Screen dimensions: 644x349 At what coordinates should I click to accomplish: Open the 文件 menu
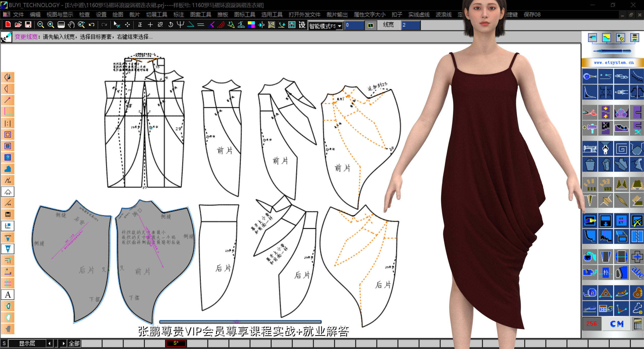[x=18, y=15]
